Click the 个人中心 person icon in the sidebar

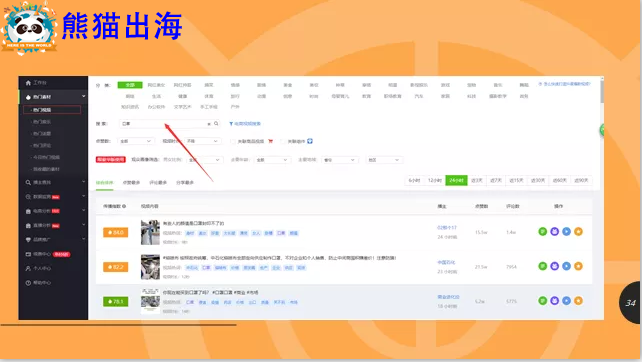tap(28, 268)
